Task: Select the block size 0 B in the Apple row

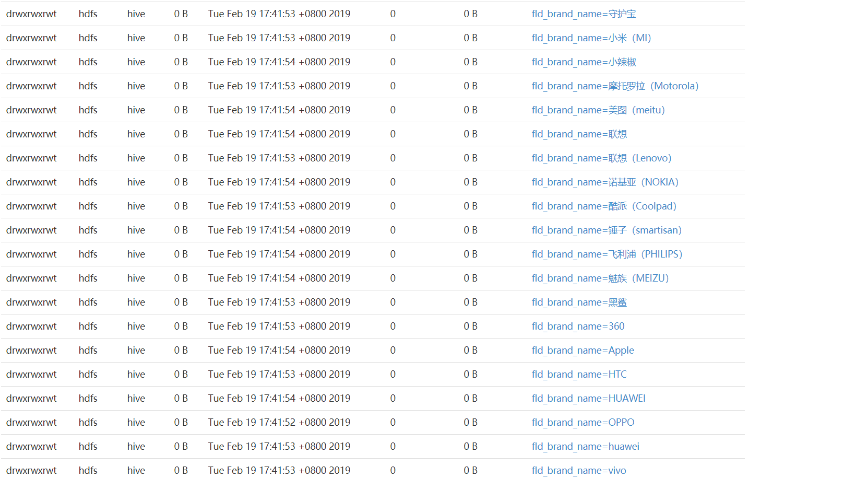Action: pyautogui.click(x=471, y=351)
